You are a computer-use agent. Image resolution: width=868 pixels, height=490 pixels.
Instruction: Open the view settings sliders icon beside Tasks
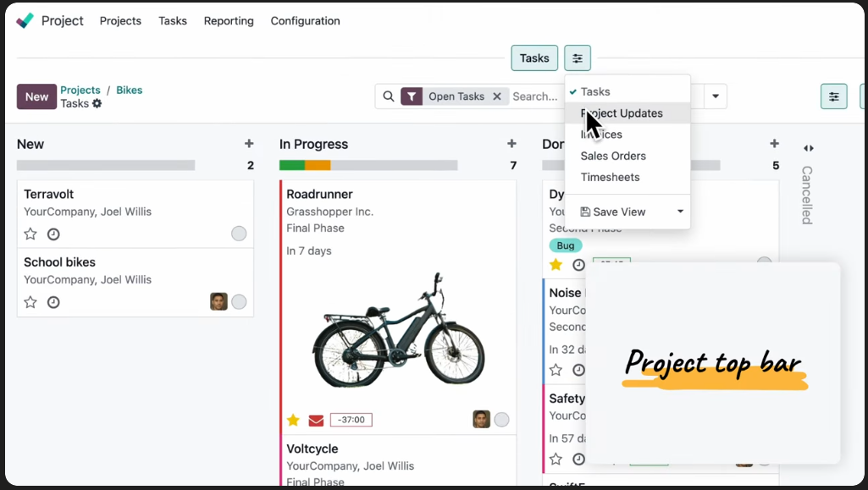[578, 58]
